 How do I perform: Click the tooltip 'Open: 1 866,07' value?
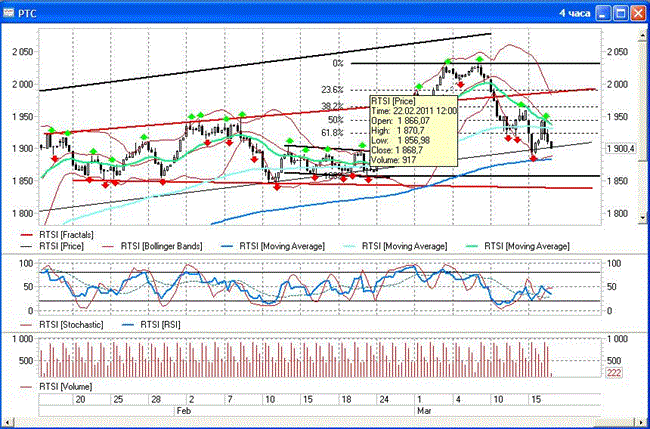click(400, 121)
